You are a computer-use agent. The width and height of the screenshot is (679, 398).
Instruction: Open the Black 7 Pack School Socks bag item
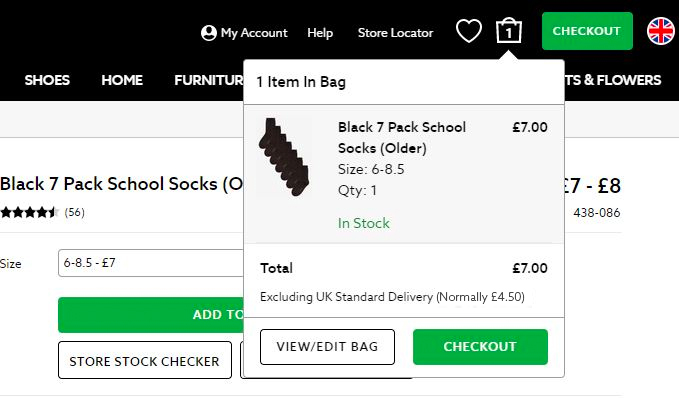[402, 138]
